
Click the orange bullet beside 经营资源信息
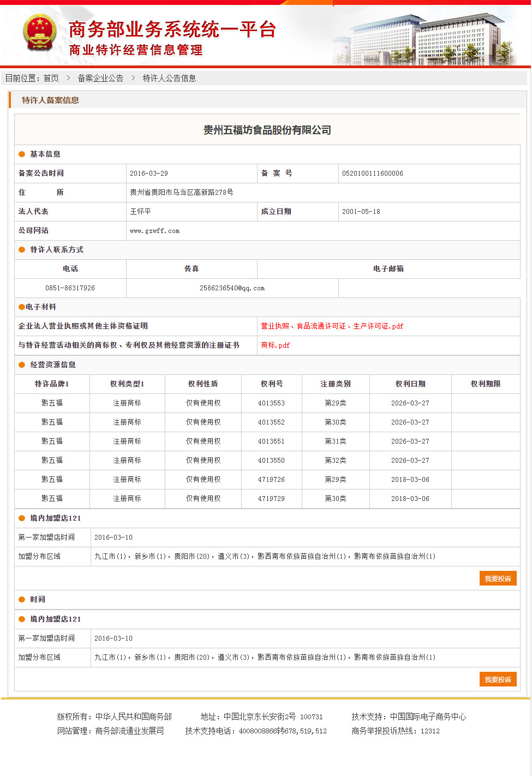coord(22,365)
